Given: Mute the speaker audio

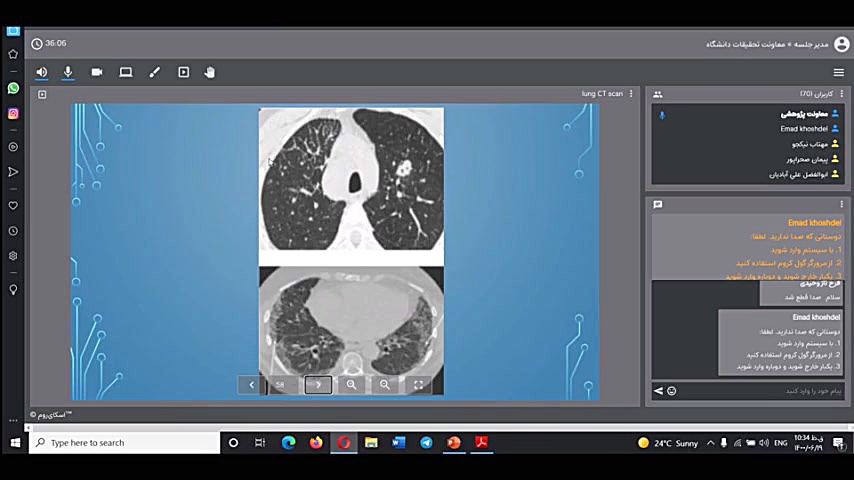Looking at the screenshot, I should click(x=42, y=72).
